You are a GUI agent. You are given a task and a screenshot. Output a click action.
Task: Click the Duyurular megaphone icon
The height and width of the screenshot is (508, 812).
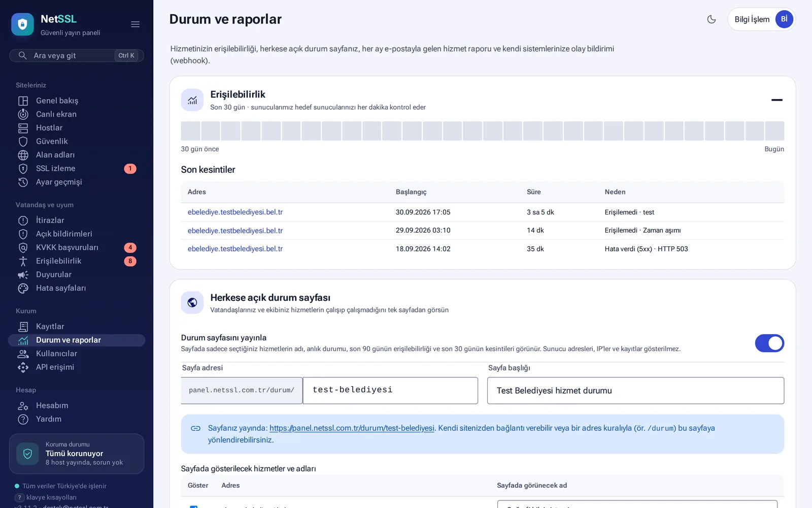coord(23,275)
